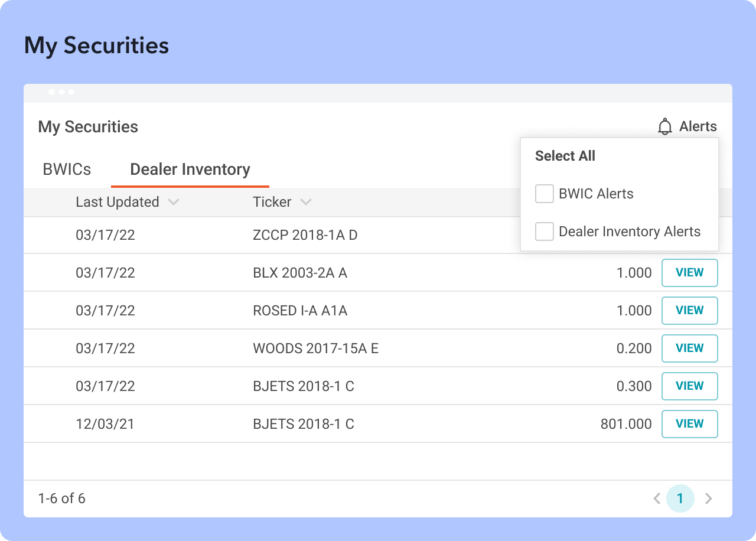Check the Dealer Inventory Alerts box
Screen dimensions: 756x541
[544, 232]
